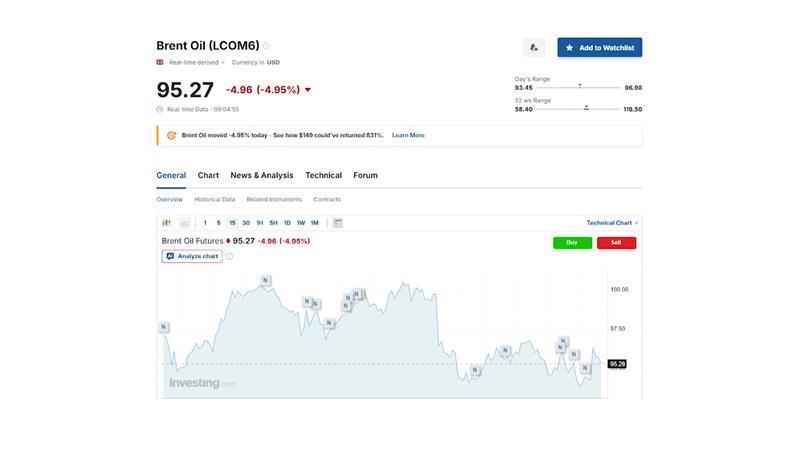Open the News & Analysis tab

click(x=262, y=175)
